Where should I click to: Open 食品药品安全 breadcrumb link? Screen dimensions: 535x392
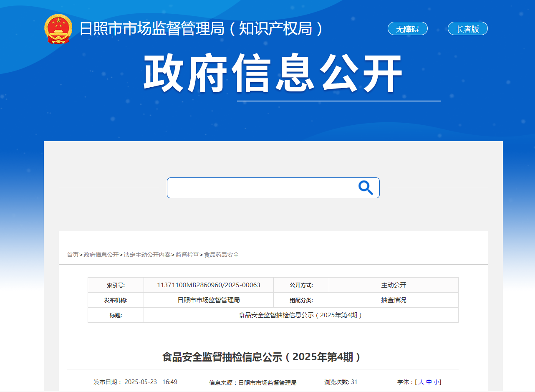(x=221, y=255)
